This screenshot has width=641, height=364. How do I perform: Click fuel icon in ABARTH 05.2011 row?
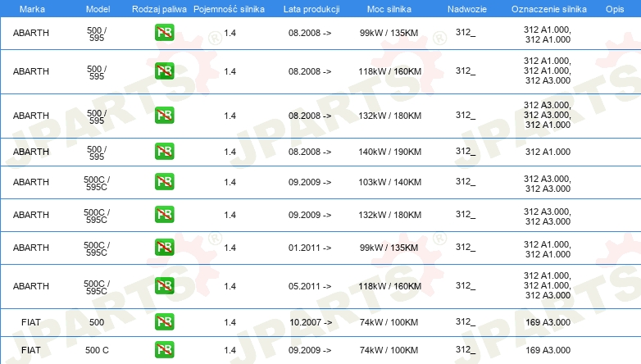[x=164, y=285]
